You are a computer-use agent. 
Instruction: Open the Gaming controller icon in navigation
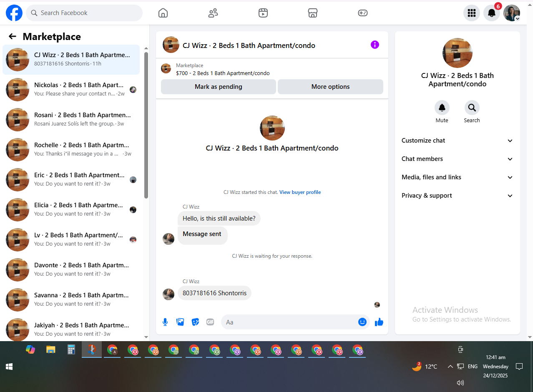(363, 13)
